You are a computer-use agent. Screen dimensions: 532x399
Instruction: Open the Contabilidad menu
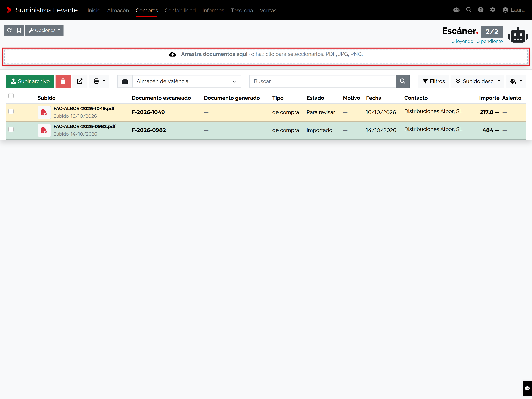180,10
